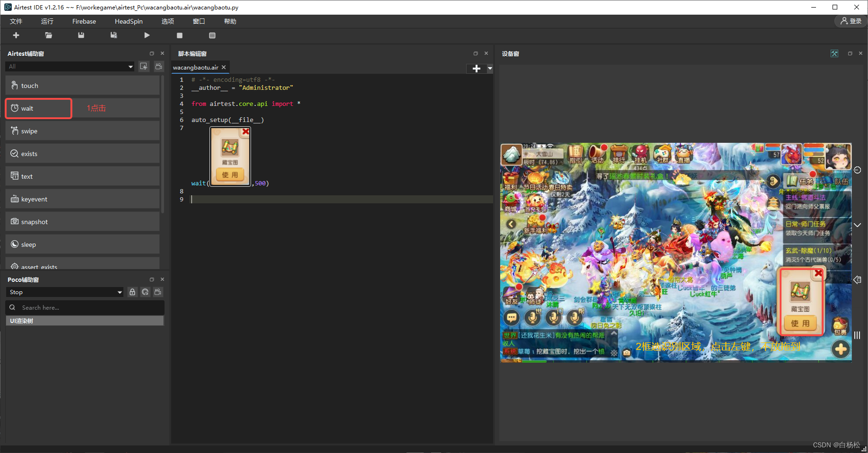Open the 帮助 menu
The image size is (868, 453).
(230, 21)
